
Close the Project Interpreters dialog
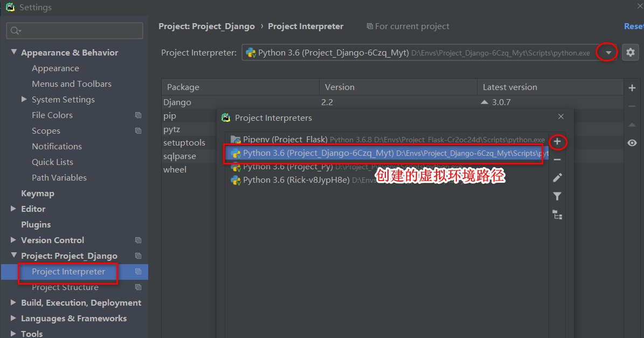(x=561, y=117)
